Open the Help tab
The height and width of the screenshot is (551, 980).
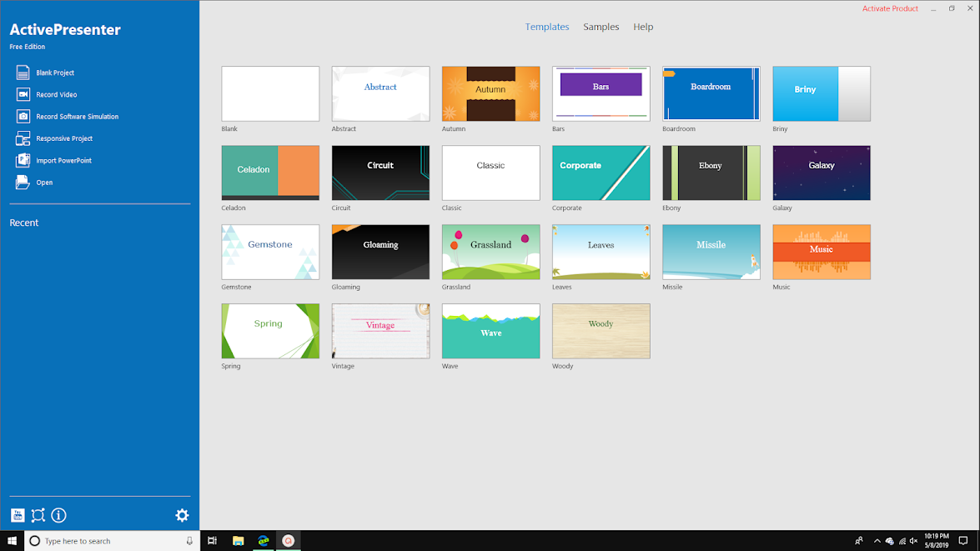pyautogui.click(x=642, y=27)
